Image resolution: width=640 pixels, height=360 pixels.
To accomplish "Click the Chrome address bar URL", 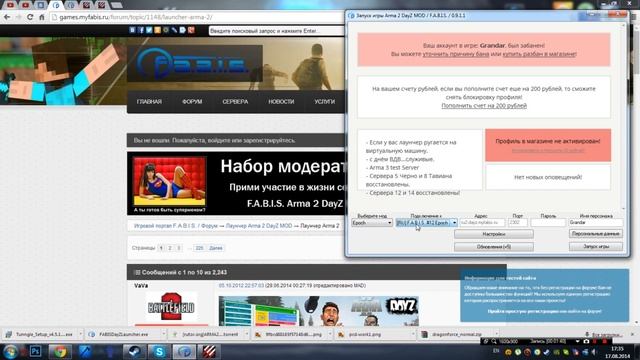I will pyautogui.click(x=136, y=17).
